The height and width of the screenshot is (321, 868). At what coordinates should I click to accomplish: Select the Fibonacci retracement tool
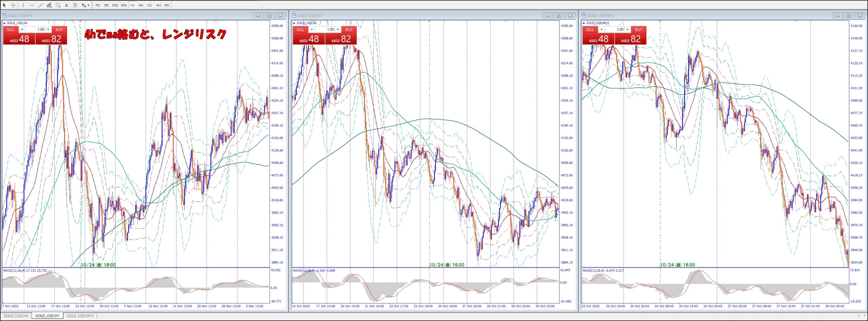[58, 5]
